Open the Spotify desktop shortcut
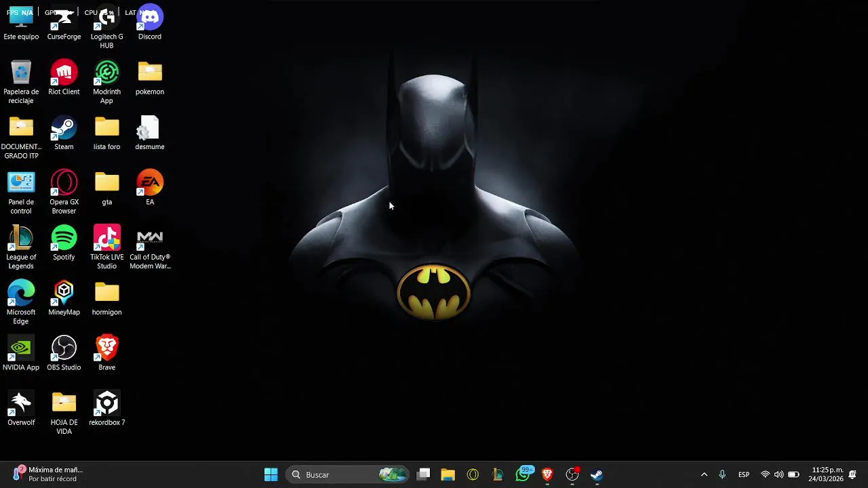Image resolution: width=868 pixels, height=488 pixels. click(x=64, y=243)
